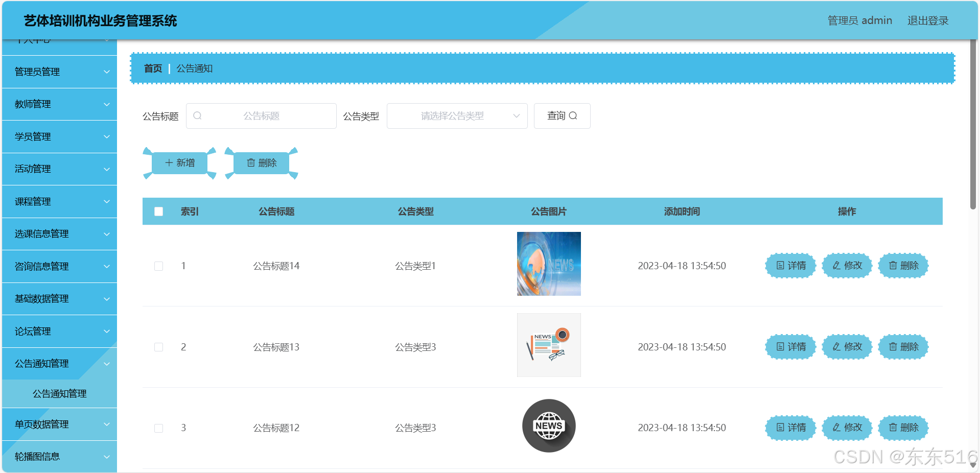Open the 请选择公告类型 dropdown
This screenshot has height=473, width=980.
tap(457, 116)
